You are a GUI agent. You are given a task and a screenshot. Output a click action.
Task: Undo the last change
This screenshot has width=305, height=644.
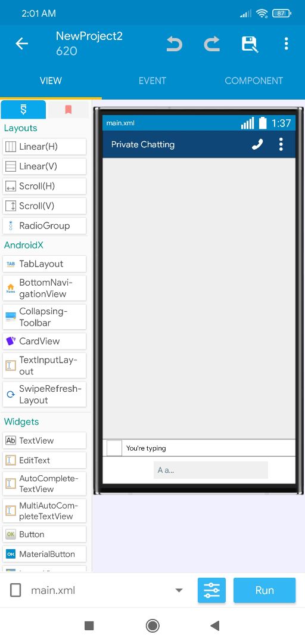pyautogui.click(x=174, y=44)
